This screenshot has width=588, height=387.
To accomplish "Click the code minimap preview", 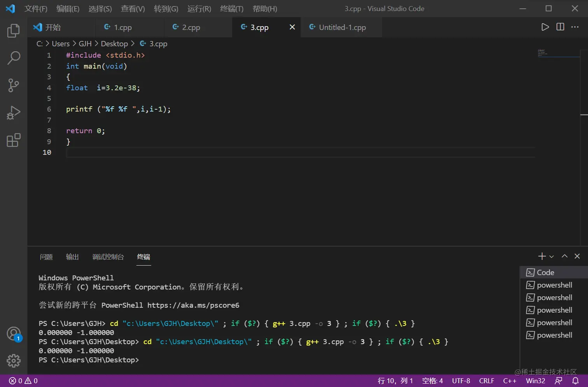I will pyautogui.click(x=542, y=53).
